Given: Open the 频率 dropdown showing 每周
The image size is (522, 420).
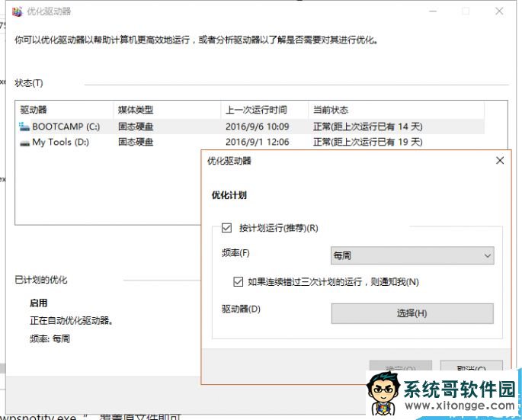Looking at the screenshot, I should [412, 256].
